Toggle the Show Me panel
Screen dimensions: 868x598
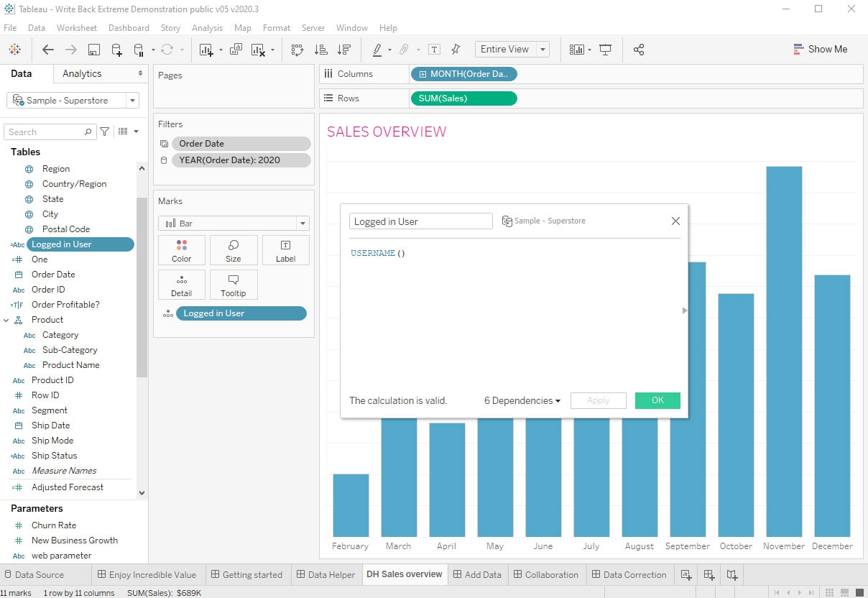(820, 50)
